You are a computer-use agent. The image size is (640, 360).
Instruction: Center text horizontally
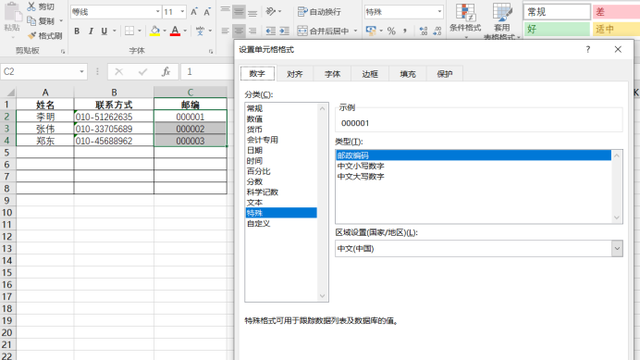click(239, 31)
